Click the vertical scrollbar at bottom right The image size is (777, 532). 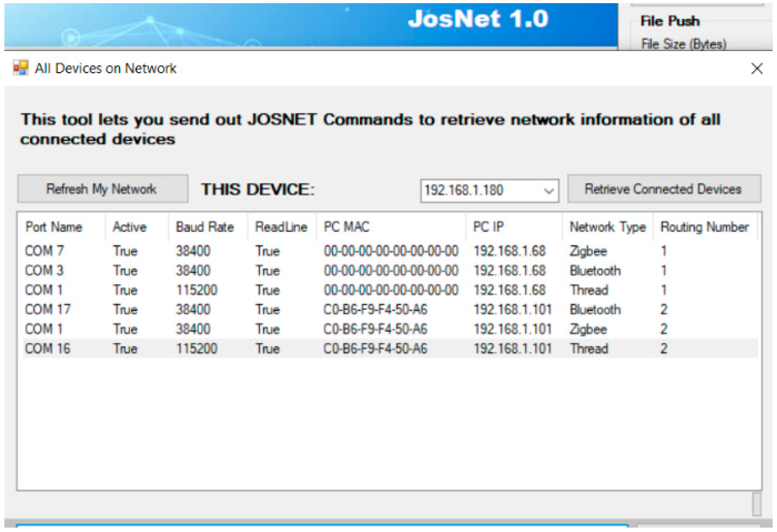[x=757, y=505]
